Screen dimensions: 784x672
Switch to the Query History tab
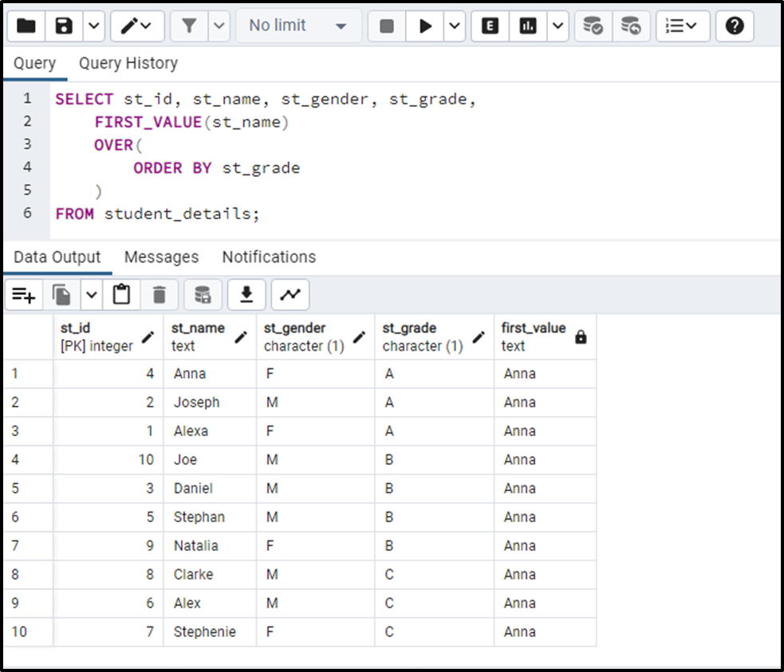click(x=128, y=63)
